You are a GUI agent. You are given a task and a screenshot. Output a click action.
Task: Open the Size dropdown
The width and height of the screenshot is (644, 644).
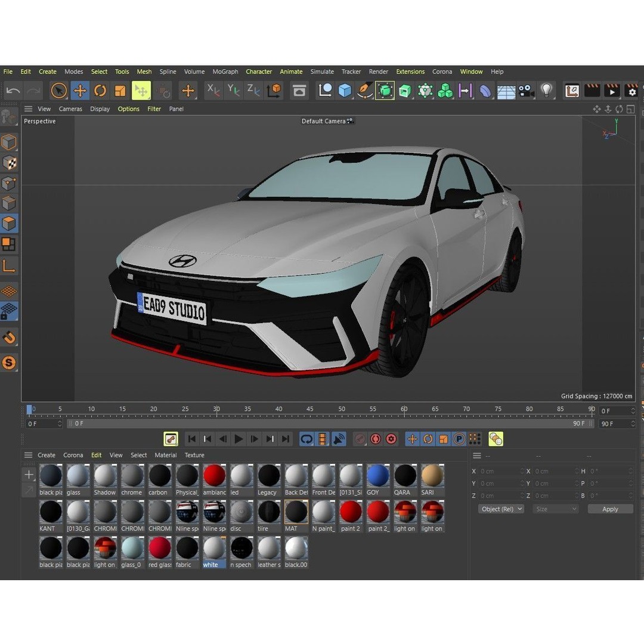555,509
